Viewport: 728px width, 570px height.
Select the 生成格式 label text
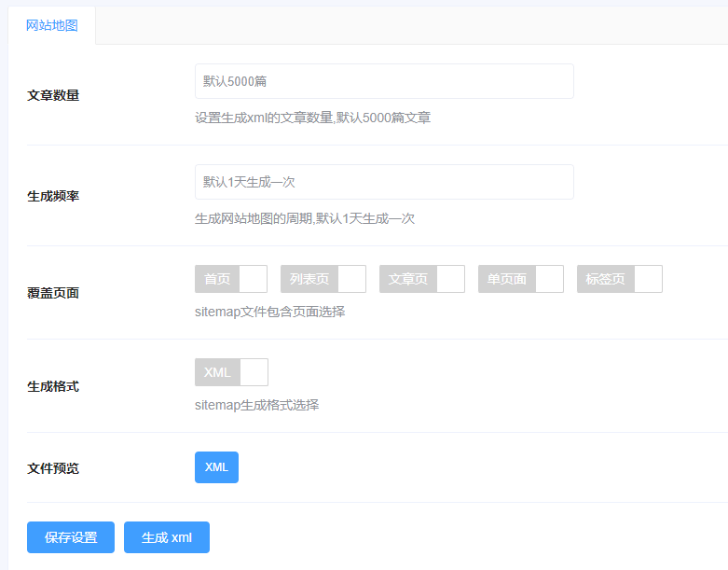53,386
